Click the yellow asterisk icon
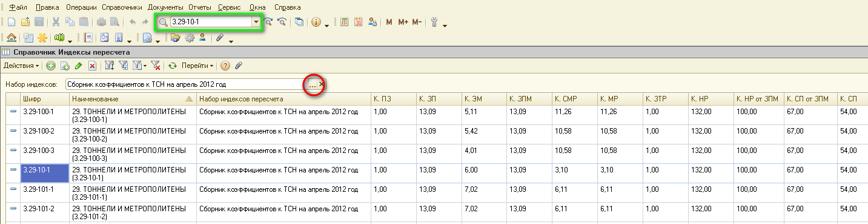868x224 pixels. click(x=42, y=38)
